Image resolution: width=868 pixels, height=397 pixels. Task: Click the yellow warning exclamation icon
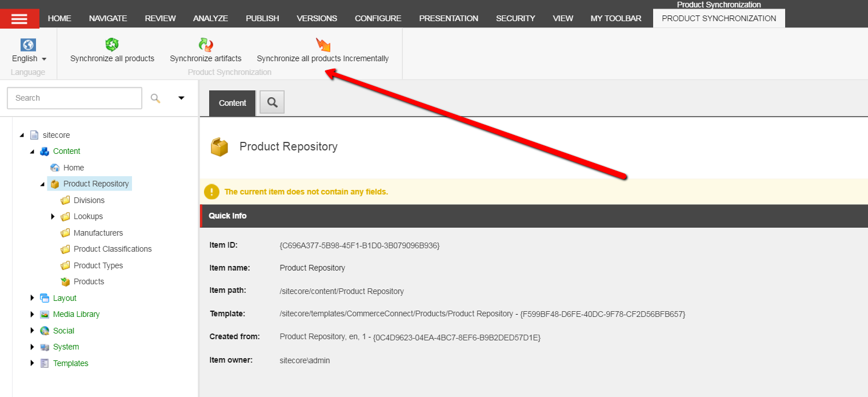coord(211,192)
